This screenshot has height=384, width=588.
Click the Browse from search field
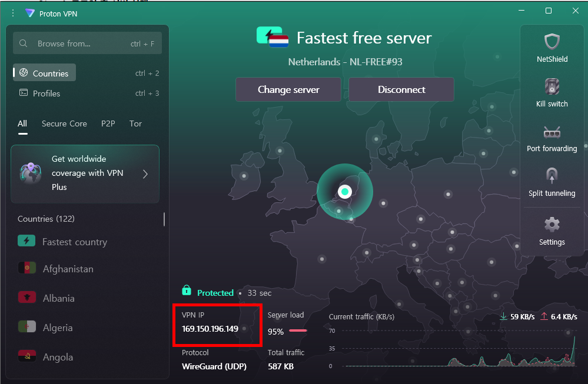click(87, 43)
